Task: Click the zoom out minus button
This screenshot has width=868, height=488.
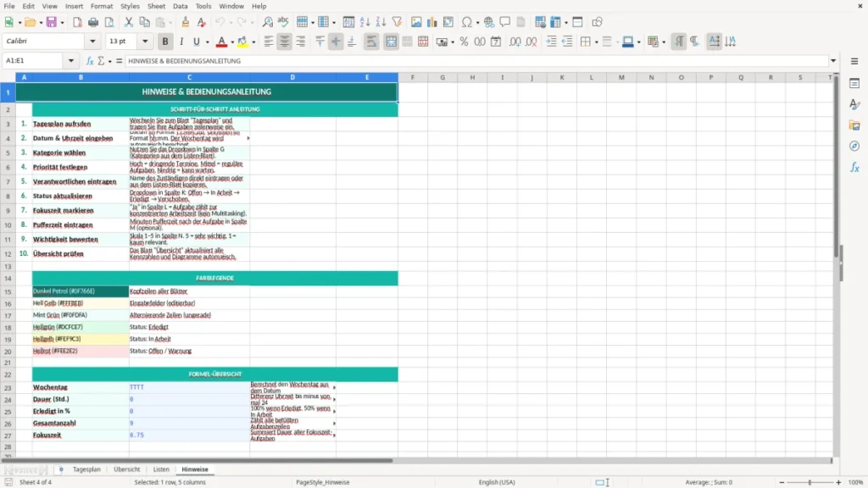Action: [x=782, y=482]
